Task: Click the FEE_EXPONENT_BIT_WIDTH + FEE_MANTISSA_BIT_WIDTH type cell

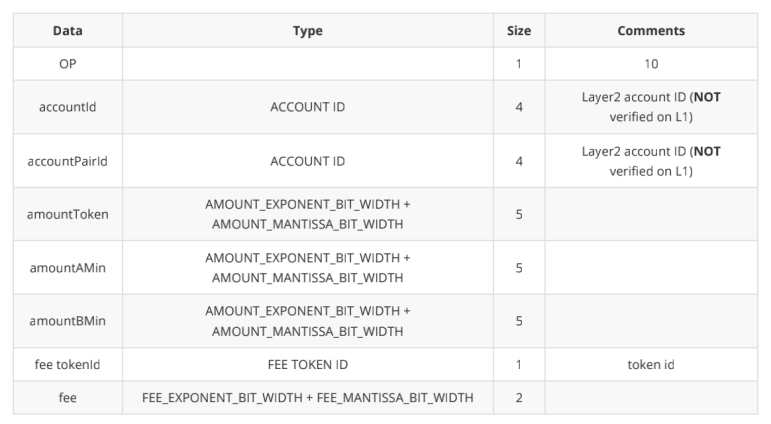Action: (x=308, y=398)
